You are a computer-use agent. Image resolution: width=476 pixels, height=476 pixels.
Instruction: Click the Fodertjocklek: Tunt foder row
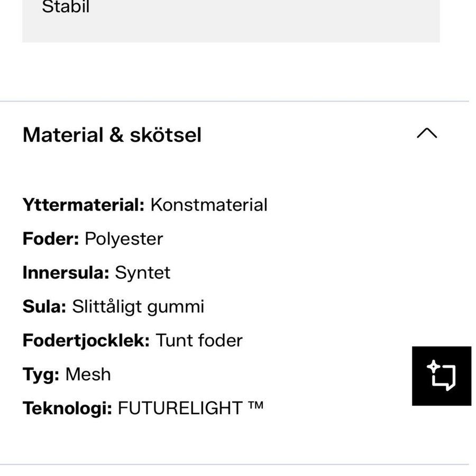point(132,340)
